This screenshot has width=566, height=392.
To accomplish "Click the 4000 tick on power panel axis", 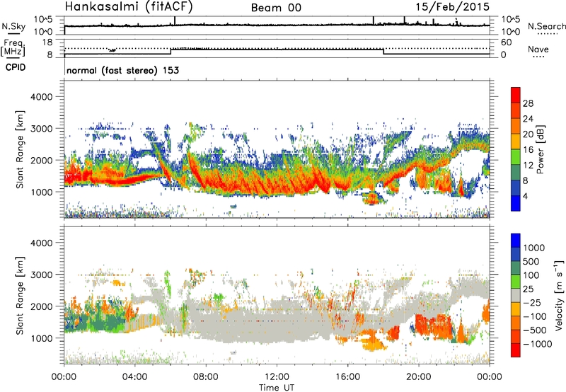I will [41, 97].
